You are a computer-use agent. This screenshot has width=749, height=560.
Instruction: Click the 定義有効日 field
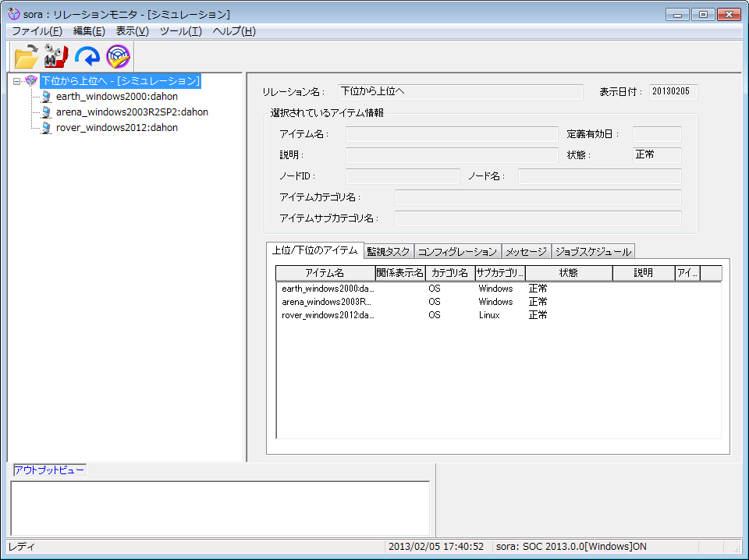657,135
